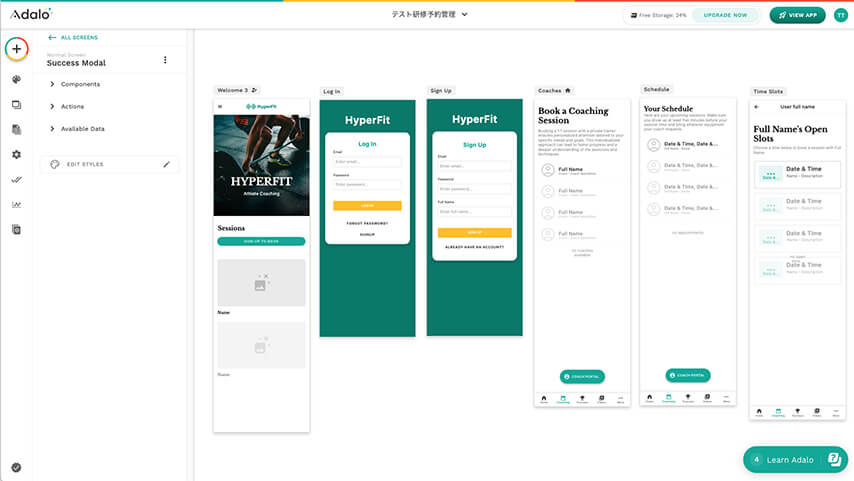This screenshot has height=481, width=854.
Task: Open the Screens icon in left sidebar
Action: click(16, 104)
